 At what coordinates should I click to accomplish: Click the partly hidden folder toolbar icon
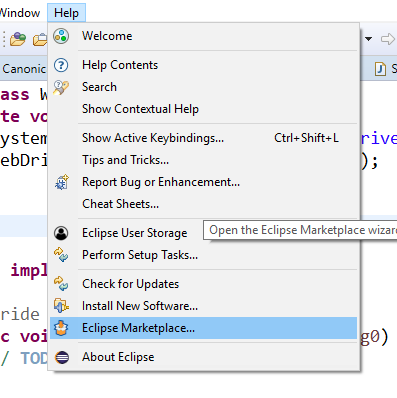pyautogui.click(x=40, y=40)
